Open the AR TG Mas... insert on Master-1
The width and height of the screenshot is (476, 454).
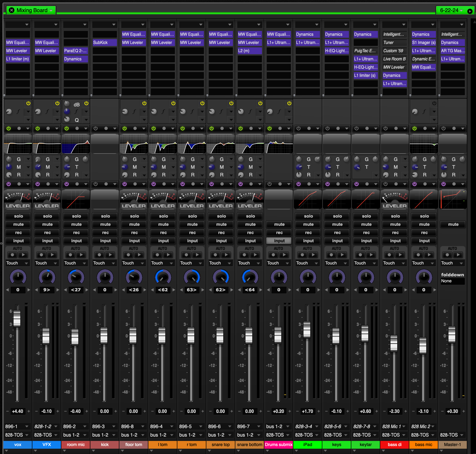pyautogui.click(x=453, y=51)
